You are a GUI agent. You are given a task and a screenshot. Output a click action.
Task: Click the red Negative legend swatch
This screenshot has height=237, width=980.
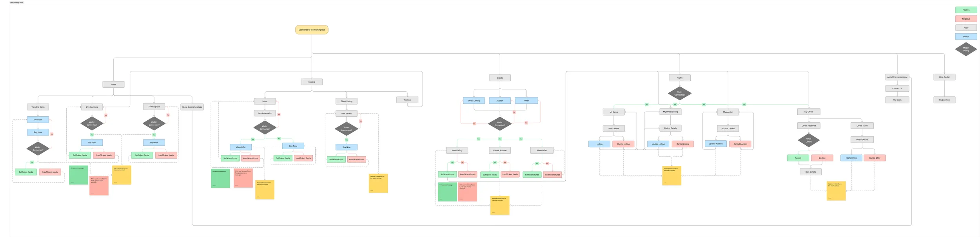[x=966, y=19]
